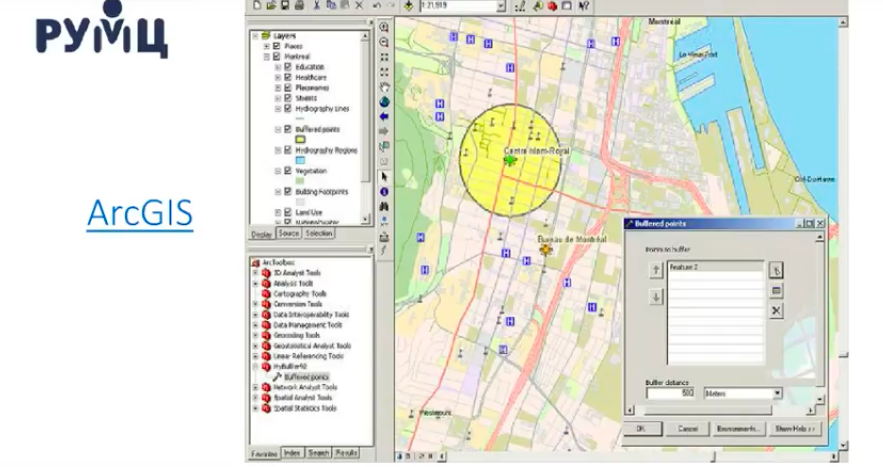Toggle Education layer checkbox

(288, 67)
